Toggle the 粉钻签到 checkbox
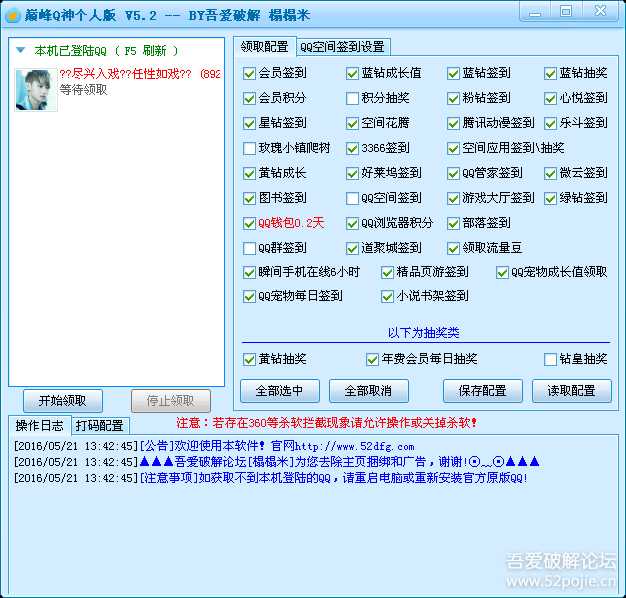Screen dimensions: 626x598 pyautogui.click(x=453, y=98)
